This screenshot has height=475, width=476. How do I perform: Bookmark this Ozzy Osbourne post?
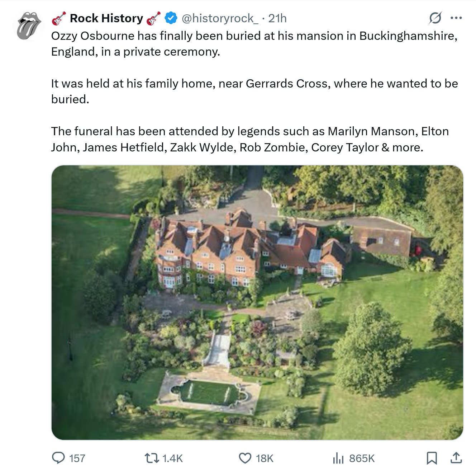(x=432, y=458)
